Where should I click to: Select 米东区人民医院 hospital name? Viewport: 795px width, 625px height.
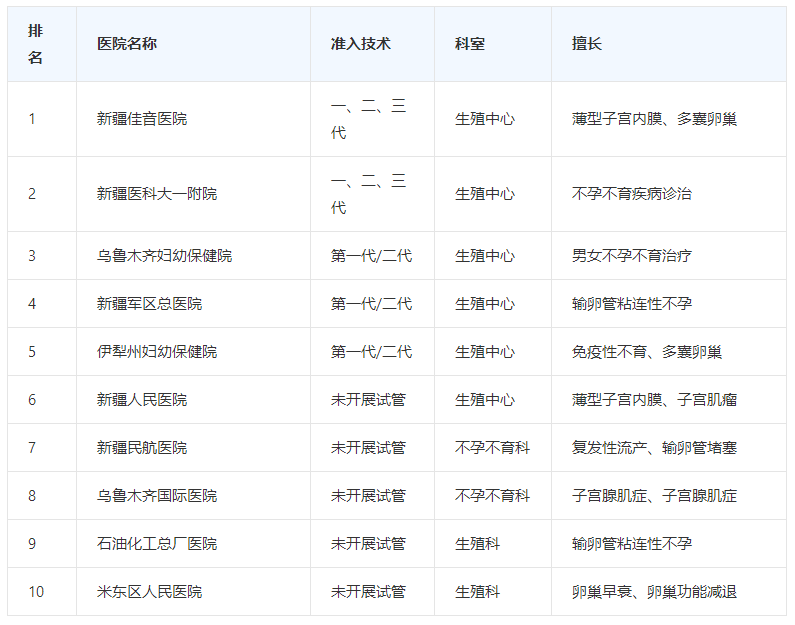point(149,592)
